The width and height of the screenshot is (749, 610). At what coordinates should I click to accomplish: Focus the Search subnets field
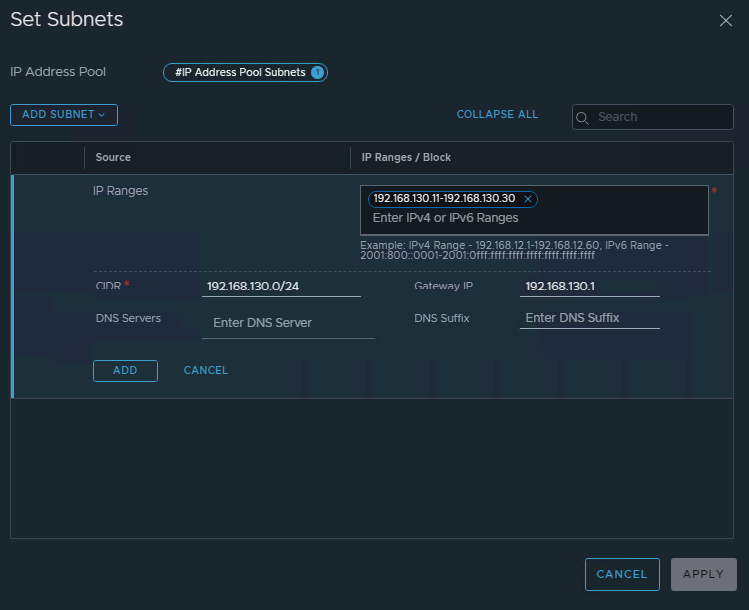[662, 117]
